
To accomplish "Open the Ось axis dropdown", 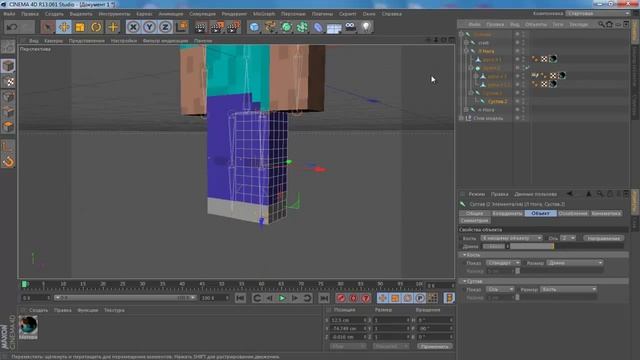I will [568, 238].
